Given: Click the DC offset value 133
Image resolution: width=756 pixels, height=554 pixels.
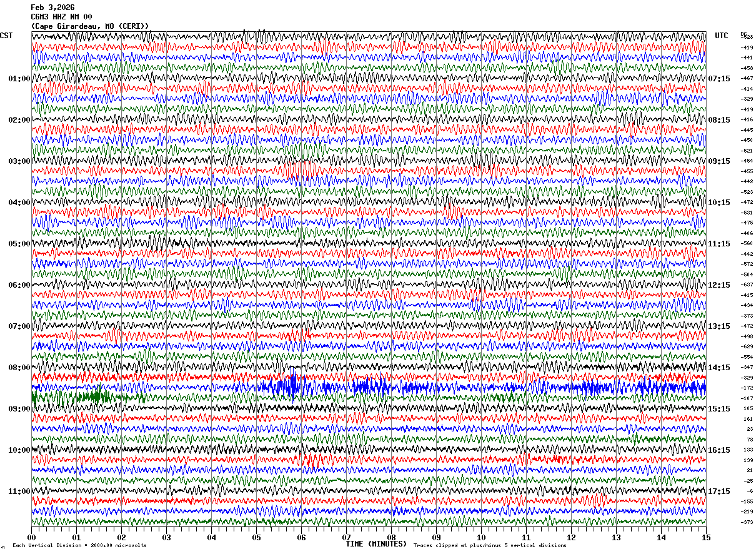Looking at the screenshot, I should (x=748, y=450).
